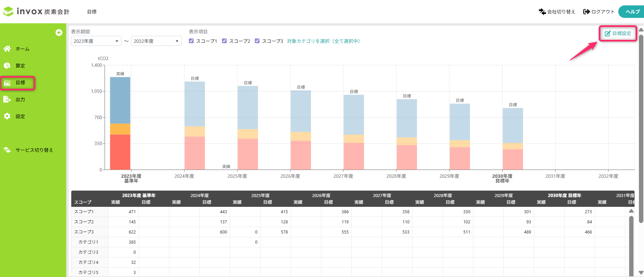Click the 2023年度 actual results bar
Viewport: 644px width, 277px height.
pos(120,123)
